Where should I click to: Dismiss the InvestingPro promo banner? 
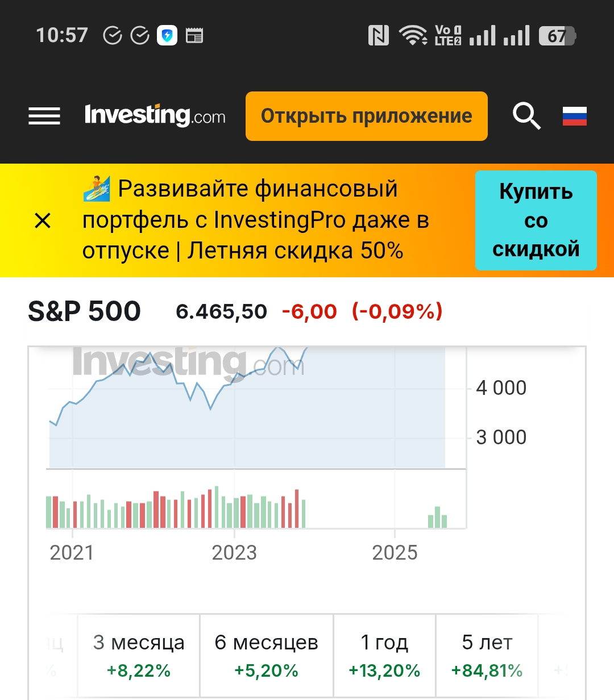pos(43,220)
